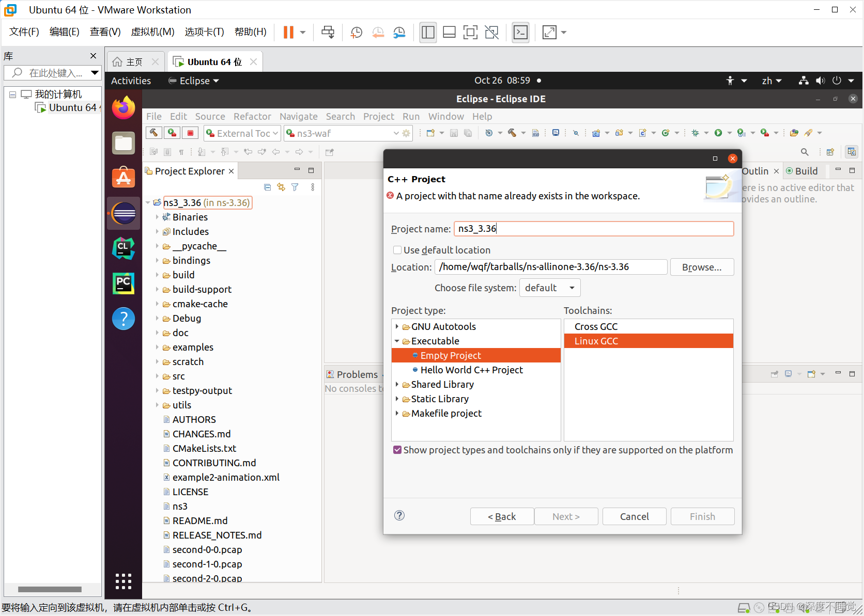Expand Static Library project type
Viewport: 864px width, 616px height.
click(397, 399)
